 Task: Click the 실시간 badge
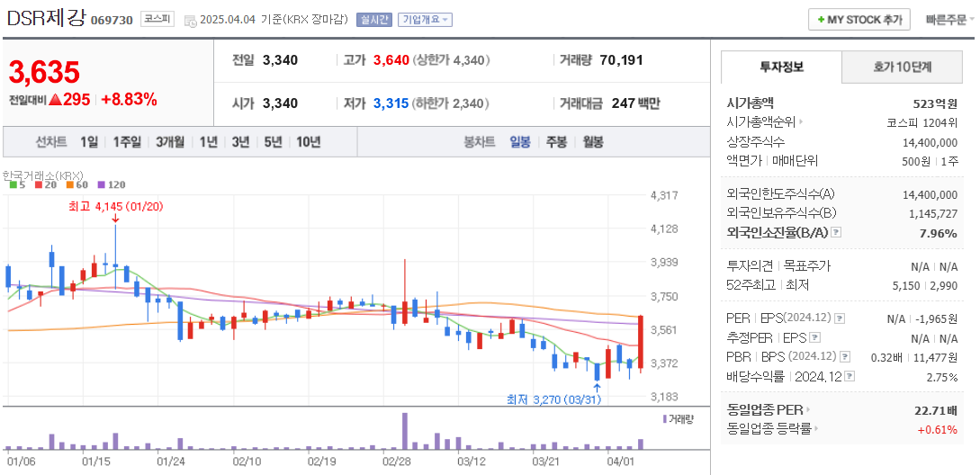(373, 20)
